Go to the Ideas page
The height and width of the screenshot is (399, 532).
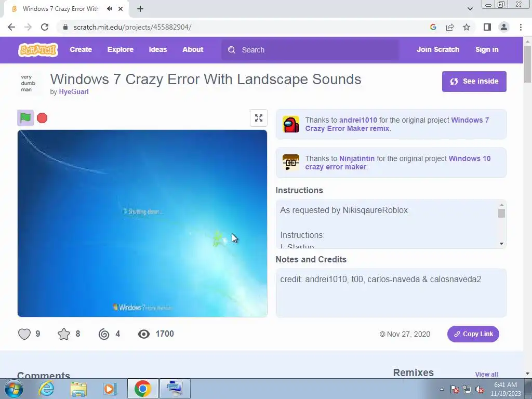point(158,49)
